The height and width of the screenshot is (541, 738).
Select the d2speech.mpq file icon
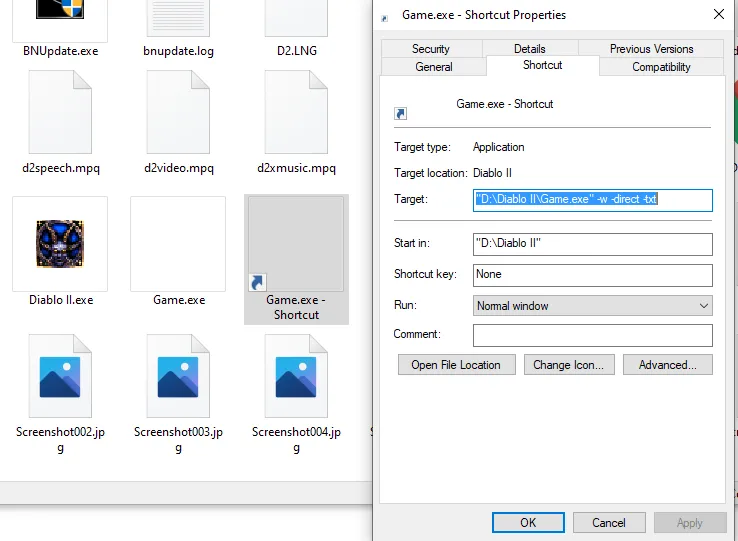pos(60,113)
